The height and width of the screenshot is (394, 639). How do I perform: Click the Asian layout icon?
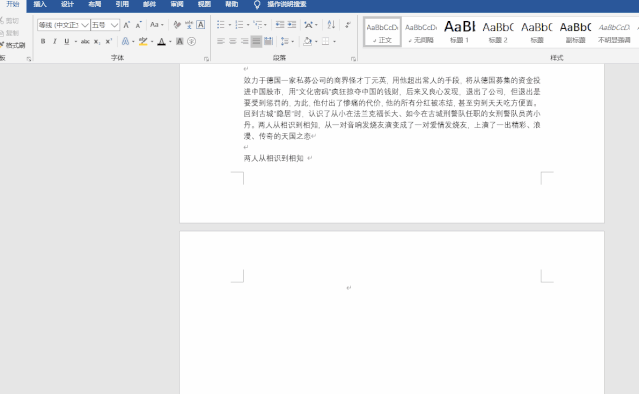tap(308, 25)
